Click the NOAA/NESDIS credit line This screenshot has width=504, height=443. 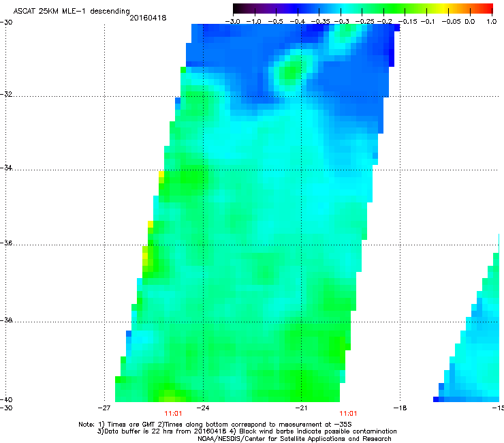(x=294, y=439)
